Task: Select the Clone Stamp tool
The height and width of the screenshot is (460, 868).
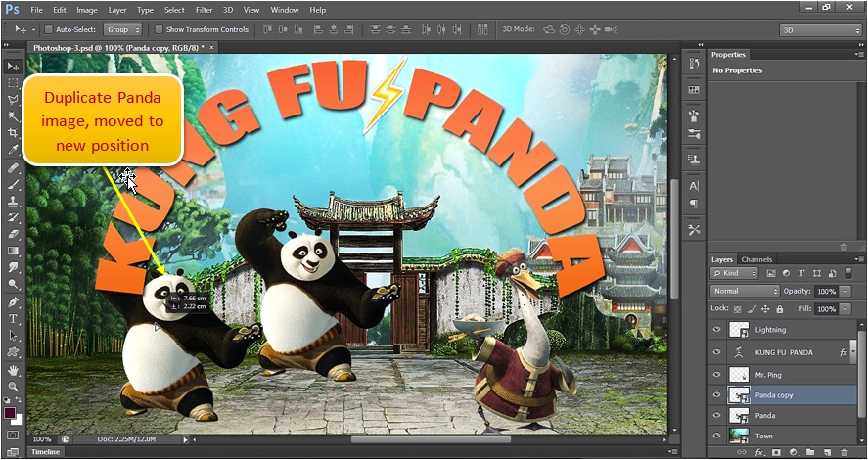Action: [13, 201]
